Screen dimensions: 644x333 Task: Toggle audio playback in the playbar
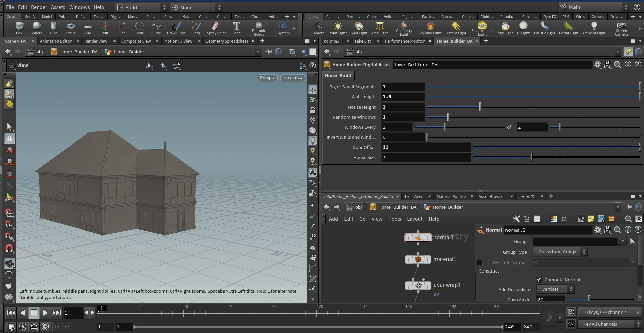coord(23,327)
